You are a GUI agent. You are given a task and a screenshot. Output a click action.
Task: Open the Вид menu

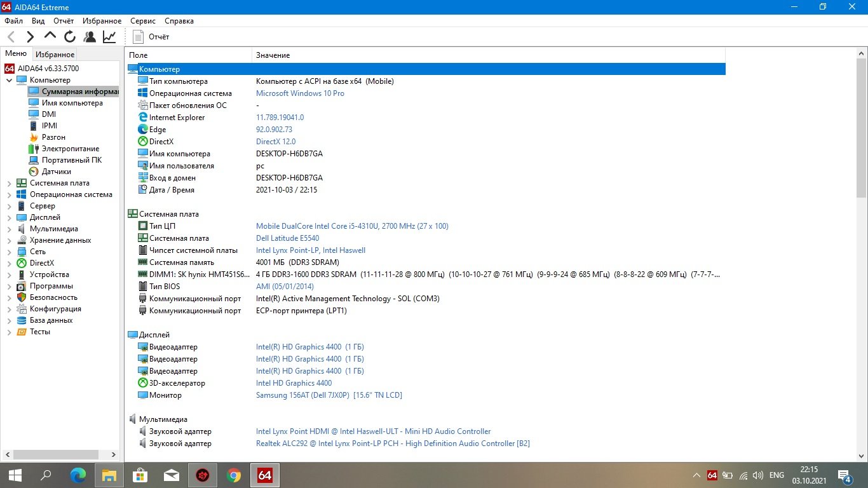(x=38, y=21)
